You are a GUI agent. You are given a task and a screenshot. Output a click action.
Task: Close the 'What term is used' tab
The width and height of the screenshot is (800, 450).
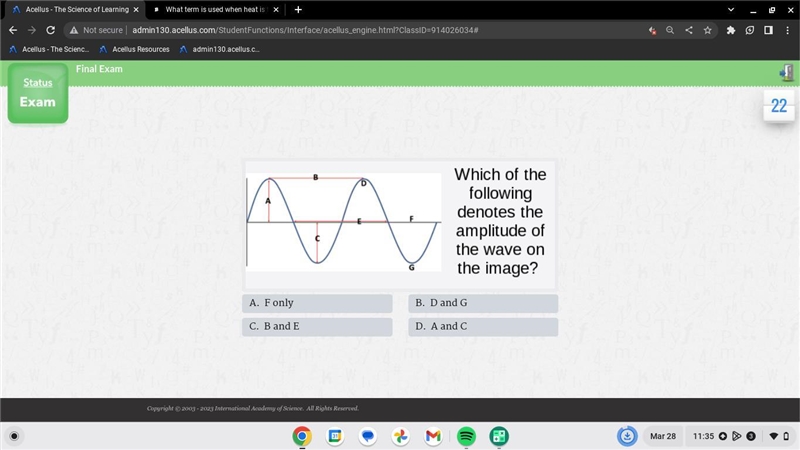click(276, 10)
